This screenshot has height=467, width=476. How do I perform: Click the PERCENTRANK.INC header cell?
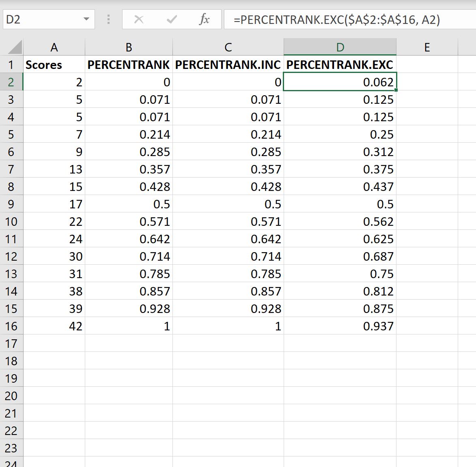click(228, 64)
